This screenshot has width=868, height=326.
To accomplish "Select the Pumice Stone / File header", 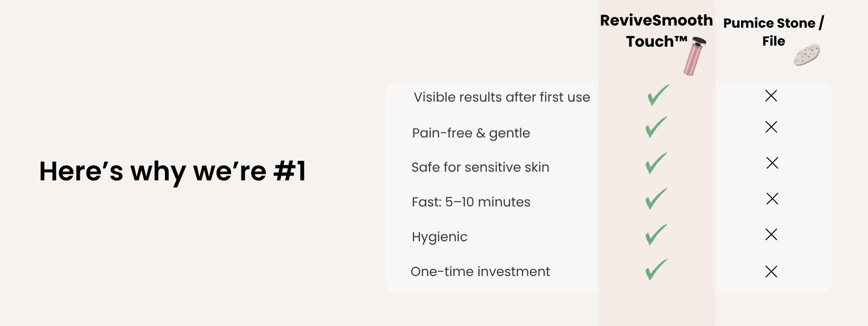I will 773,32.
